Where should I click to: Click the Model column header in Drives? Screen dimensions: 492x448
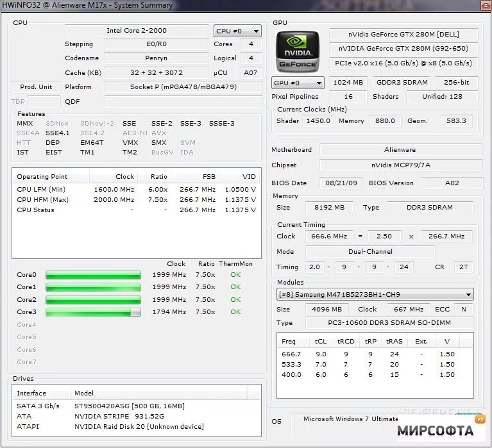tap(158, 393)
